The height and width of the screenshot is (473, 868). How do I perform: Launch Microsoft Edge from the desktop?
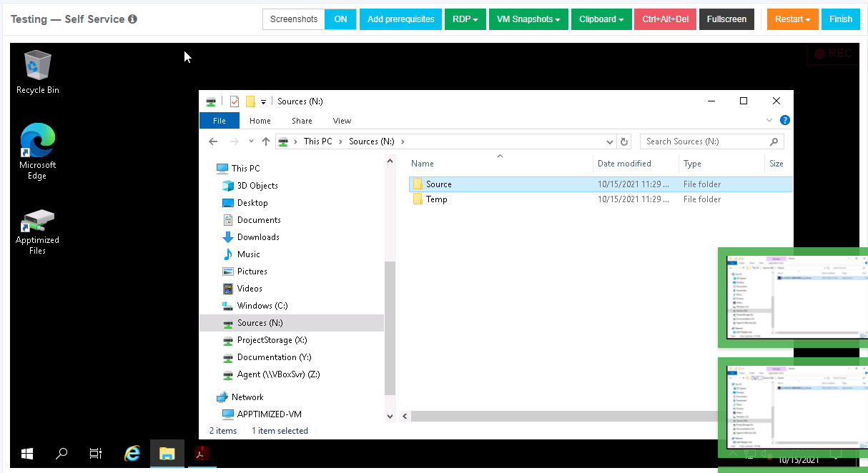click(x=37, y=150)
